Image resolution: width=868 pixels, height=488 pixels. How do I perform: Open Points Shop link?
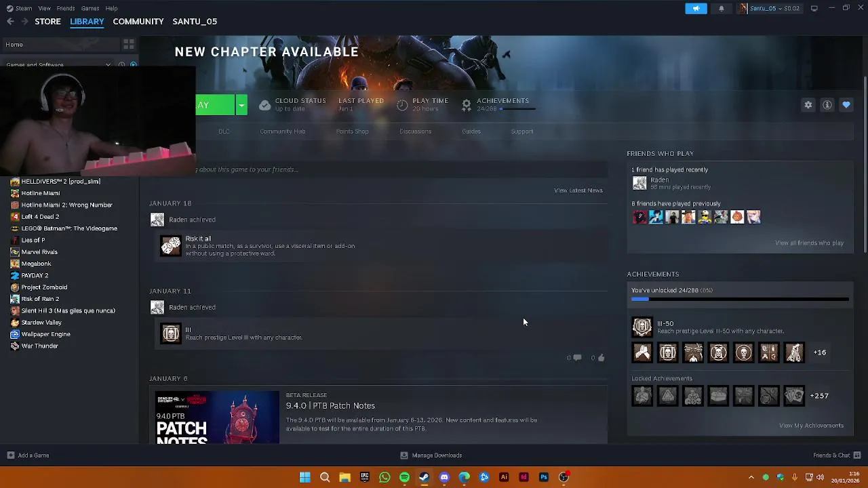click(353, 131)
